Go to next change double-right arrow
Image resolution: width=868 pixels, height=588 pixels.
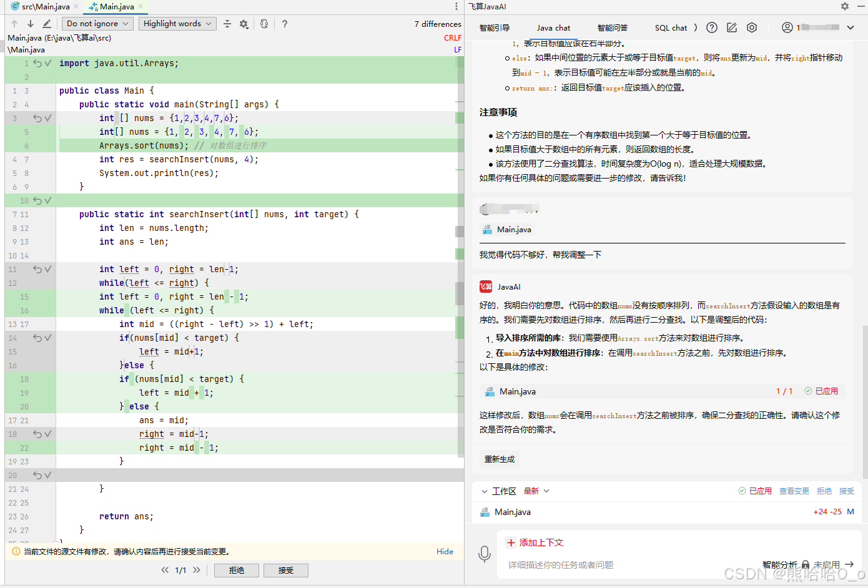click(x=197, y=570)
